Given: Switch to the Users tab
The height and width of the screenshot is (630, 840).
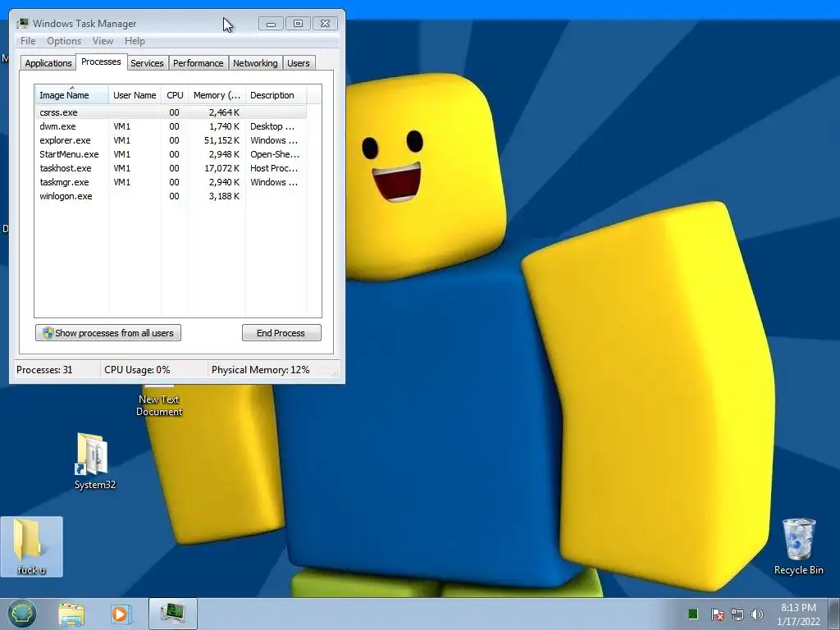Looking at the screenshot, I should coord(299,63).
